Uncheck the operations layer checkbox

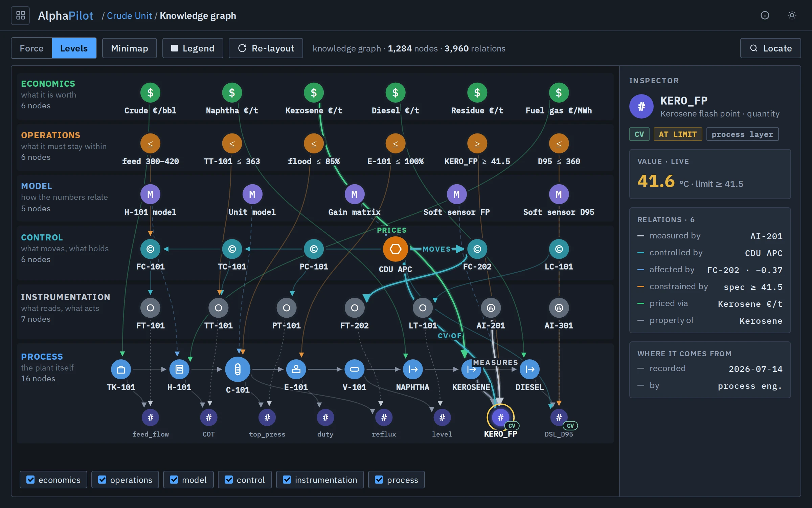click(x=102, y=480)
